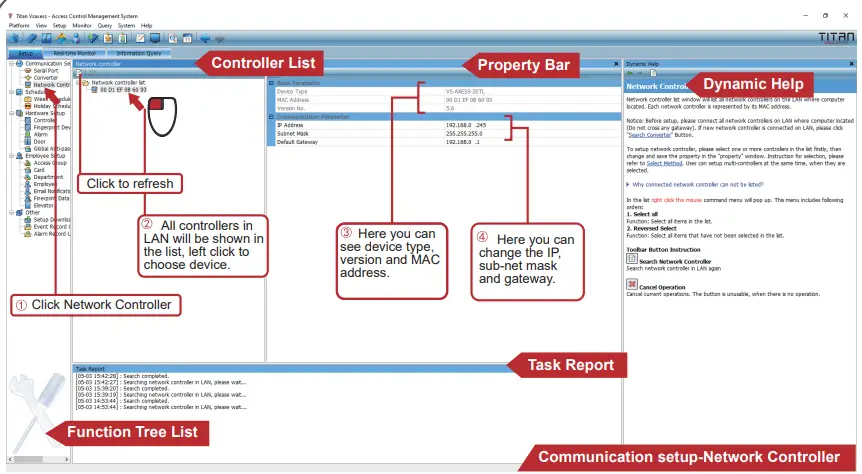Screen dimensions: 862x474
Task: Switch to the Real-time Monitor tab
Action: point(75,53)
